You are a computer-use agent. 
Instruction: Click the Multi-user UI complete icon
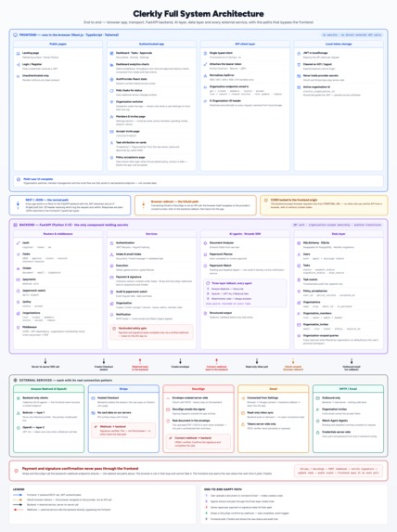point(19,179)
